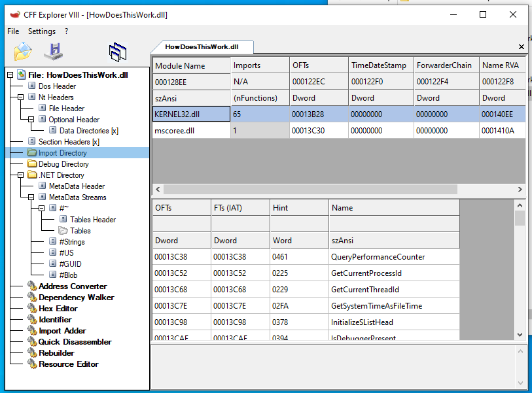Click the ForwarderChain column header
Viewport: 532px width, 393px height.
click(x=446, y=65)
